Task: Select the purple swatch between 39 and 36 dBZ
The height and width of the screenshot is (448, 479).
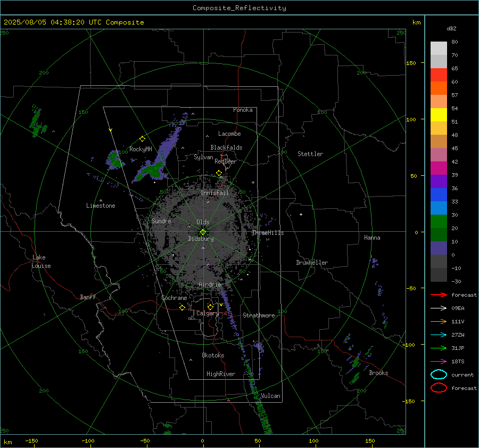Action: (439, 181)
